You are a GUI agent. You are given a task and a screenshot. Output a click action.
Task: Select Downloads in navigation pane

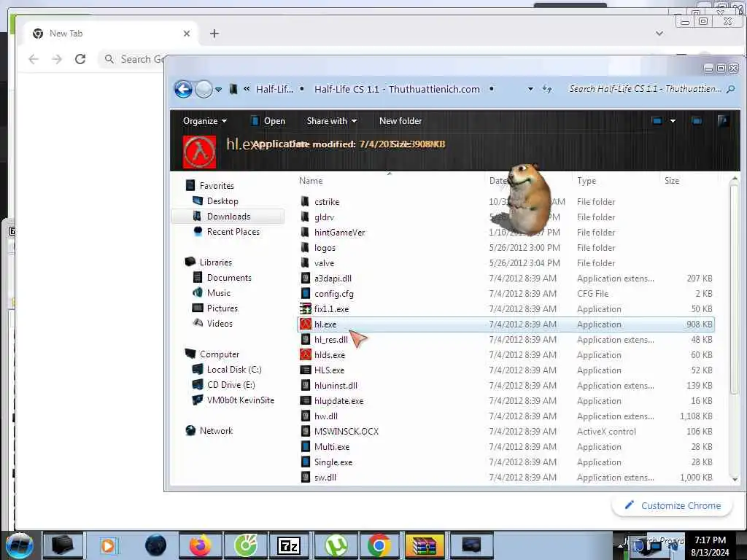coord(228,216)
